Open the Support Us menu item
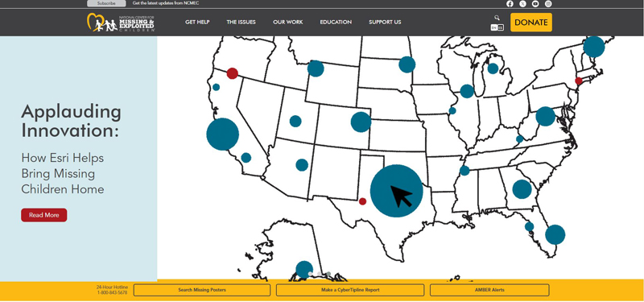The image size is (644, 302). (x=385, y=23)
